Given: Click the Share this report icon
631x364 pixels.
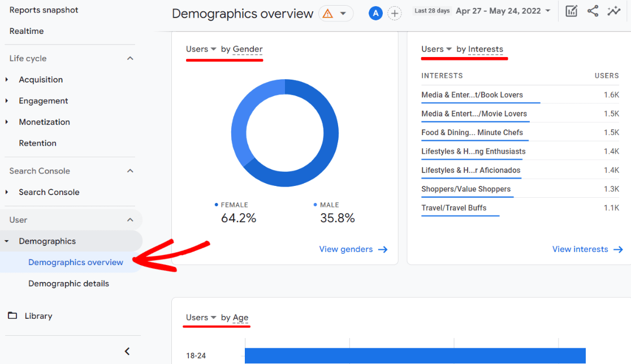Looking at the screenshot, I should pos(593,10).
